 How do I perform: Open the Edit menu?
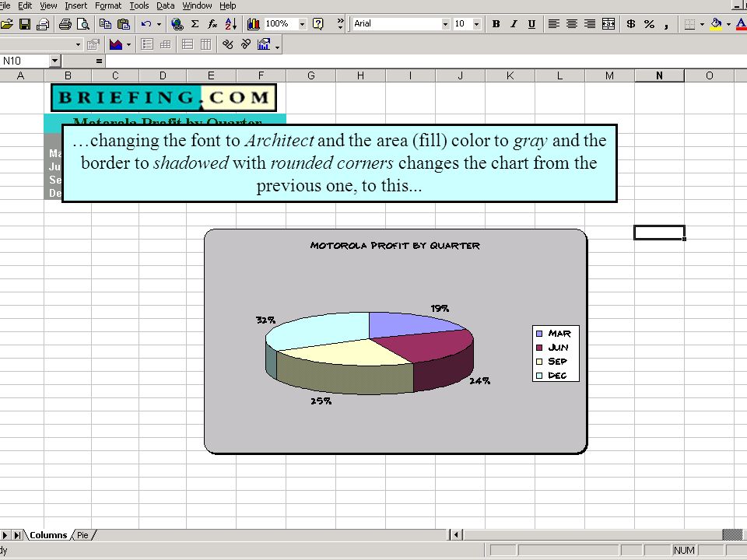[x=25, y=5]
